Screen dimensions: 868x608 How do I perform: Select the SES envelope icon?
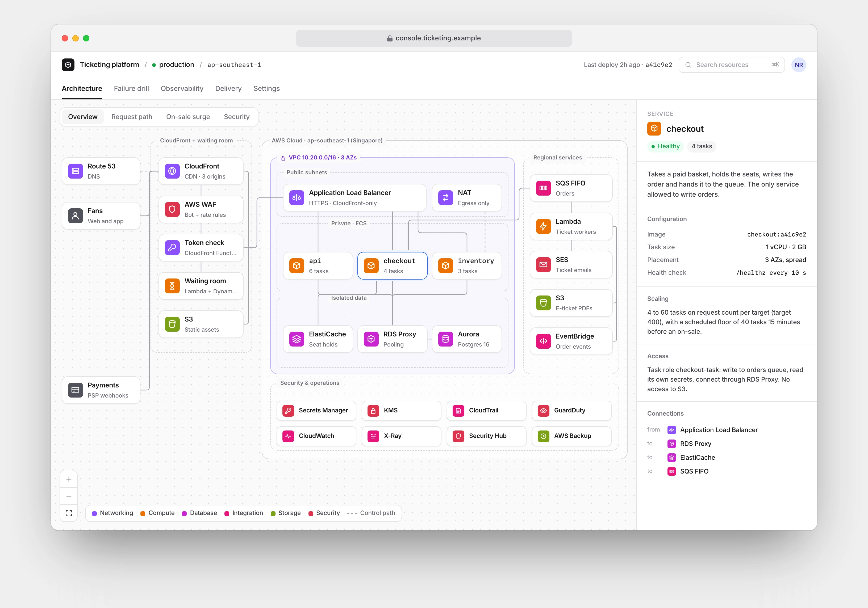pyautogui.click(x=543, y=264)
